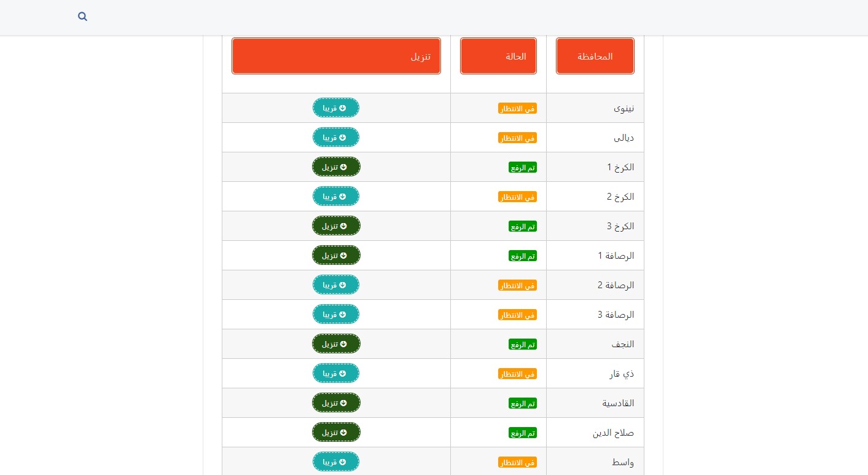Viewport: 868px width, 475px height.
Task: Click the في الانتظار badge for واسط
Action: (517, 462)
